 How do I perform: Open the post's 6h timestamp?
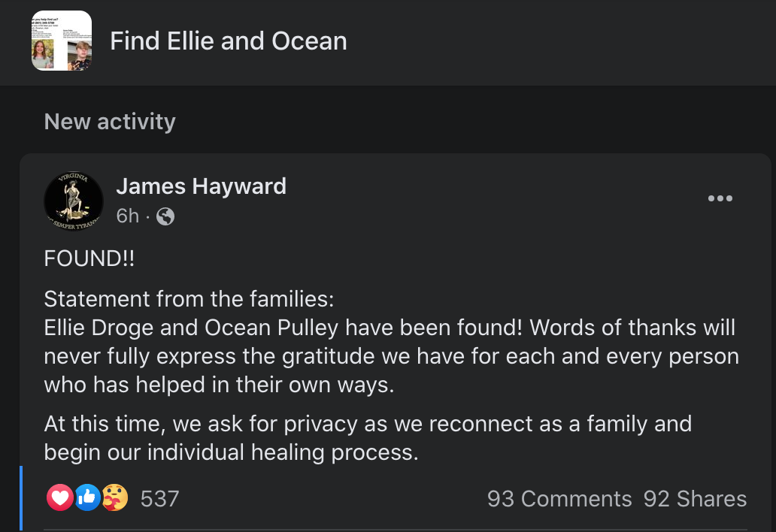(128, 216)
